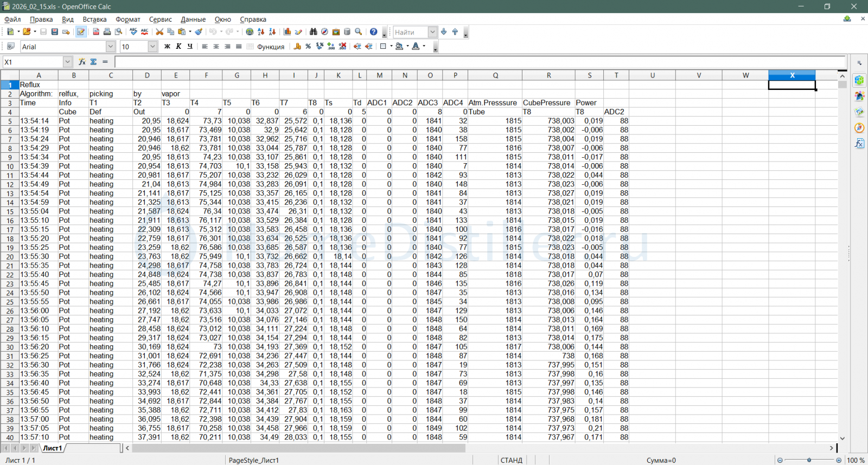Expand the font size dropdown
868x465 pixels.
pyautogui.click(x=152, y=47)
